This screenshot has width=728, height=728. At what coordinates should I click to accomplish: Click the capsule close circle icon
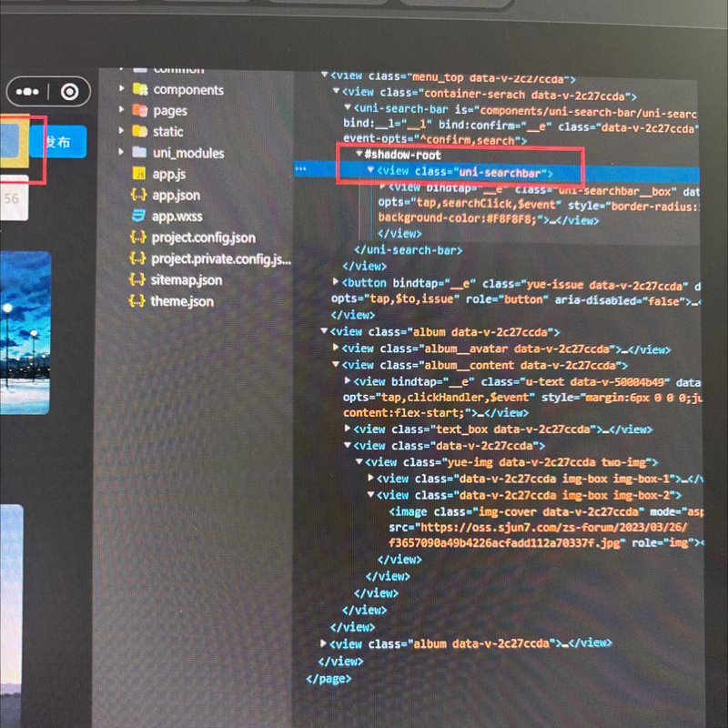point(70,92)
